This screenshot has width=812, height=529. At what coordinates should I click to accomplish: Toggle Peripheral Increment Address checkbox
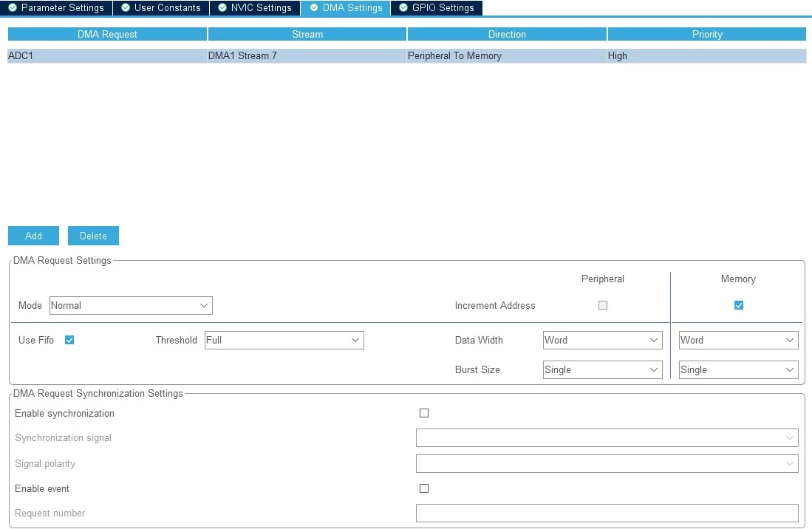coord(603,305)
